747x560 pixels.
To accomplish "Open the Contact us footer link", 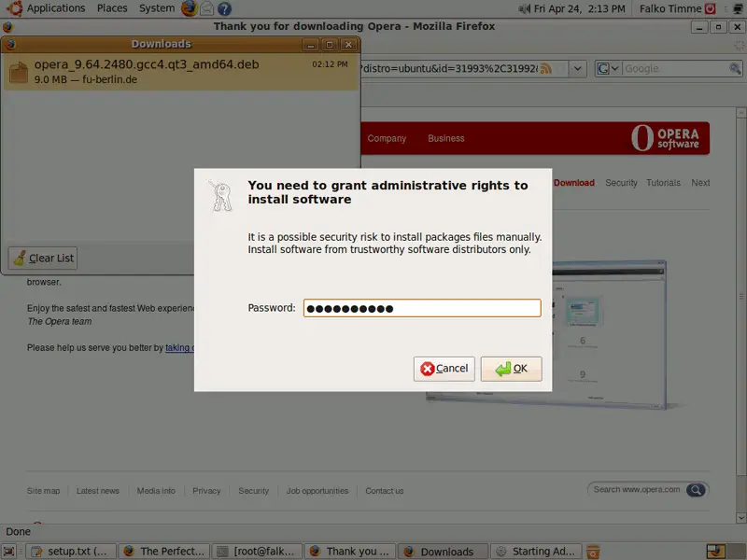I will click(385, 491).
